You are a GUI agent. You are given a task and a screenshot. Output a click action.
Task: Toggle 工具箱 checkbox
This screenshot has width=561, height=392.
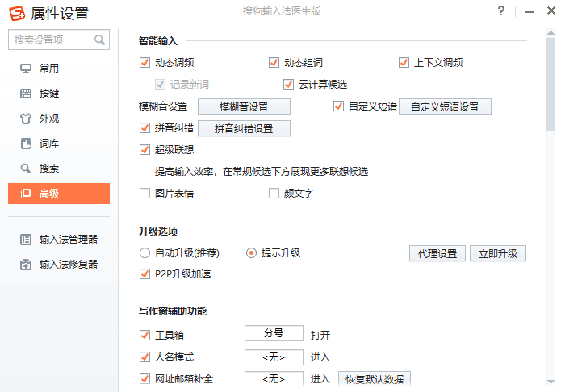pyautogui.click(x=144, y=335)
